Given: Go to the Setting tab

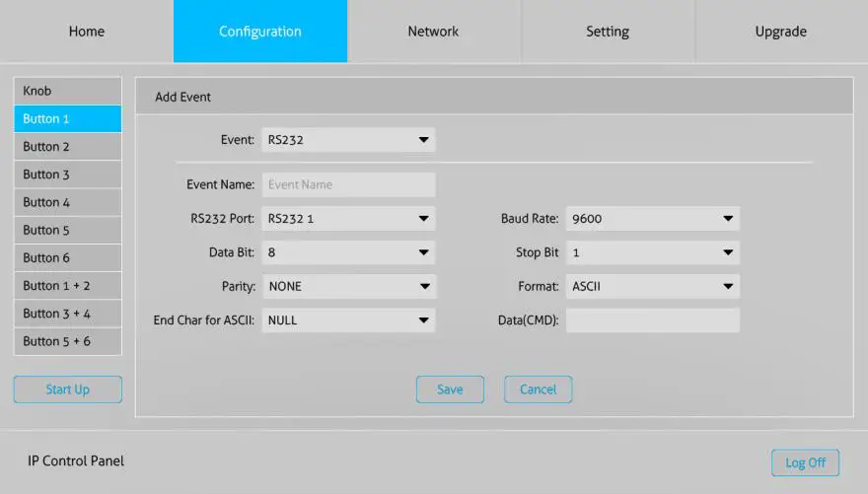Looking at the screenshot, I should coord(608,31).
